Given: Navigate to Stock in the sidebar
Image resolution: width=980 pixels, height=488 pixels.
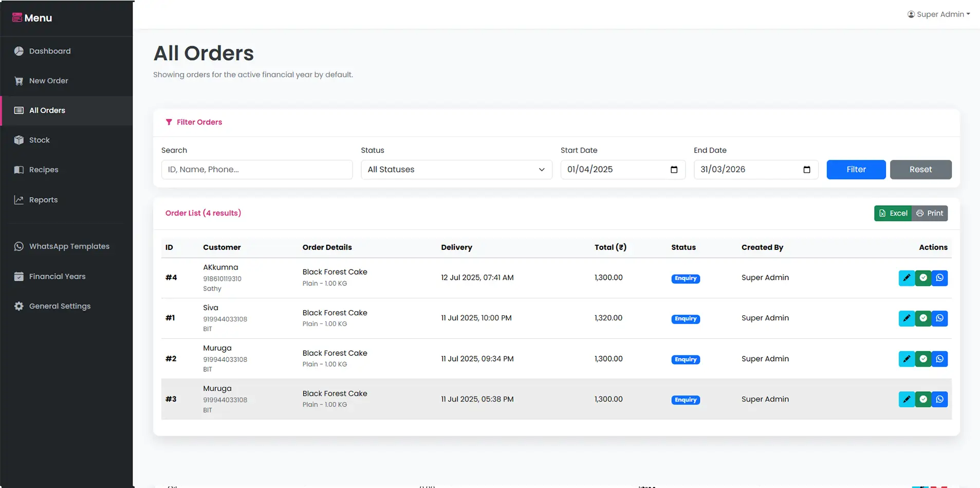Looking at the screenshot, I should 39,140.
